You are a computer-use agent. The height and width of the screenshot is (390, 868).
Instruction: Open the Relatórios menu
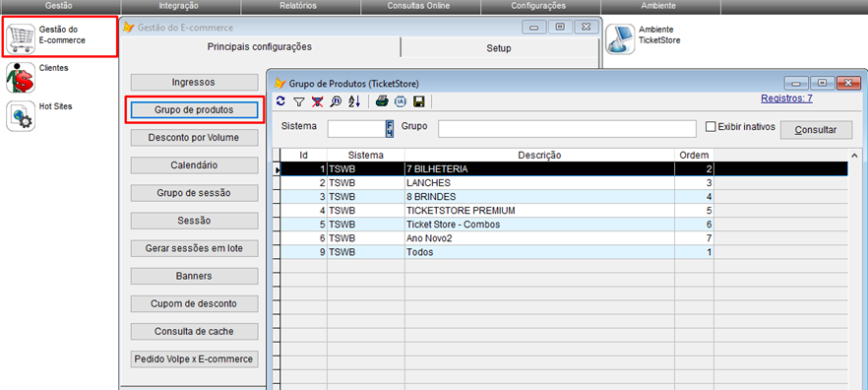[x=300, y=6]
